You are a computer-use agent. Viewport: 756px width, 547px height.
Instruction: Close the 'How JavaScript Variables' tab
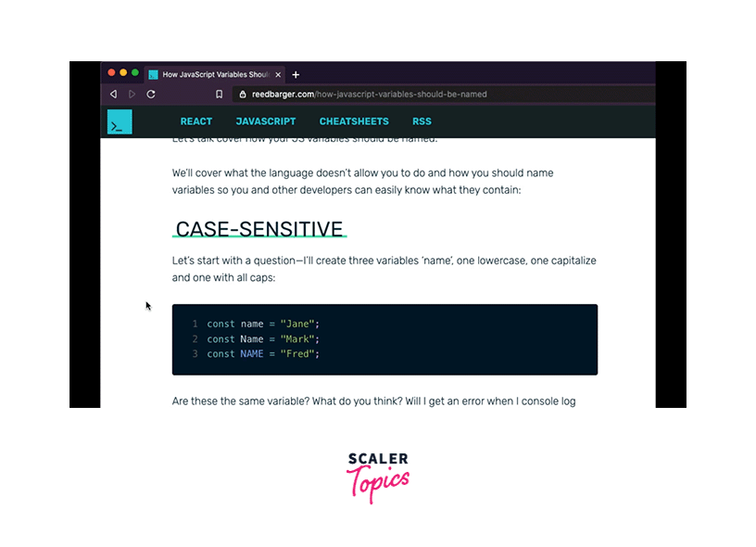pos(278,74)
